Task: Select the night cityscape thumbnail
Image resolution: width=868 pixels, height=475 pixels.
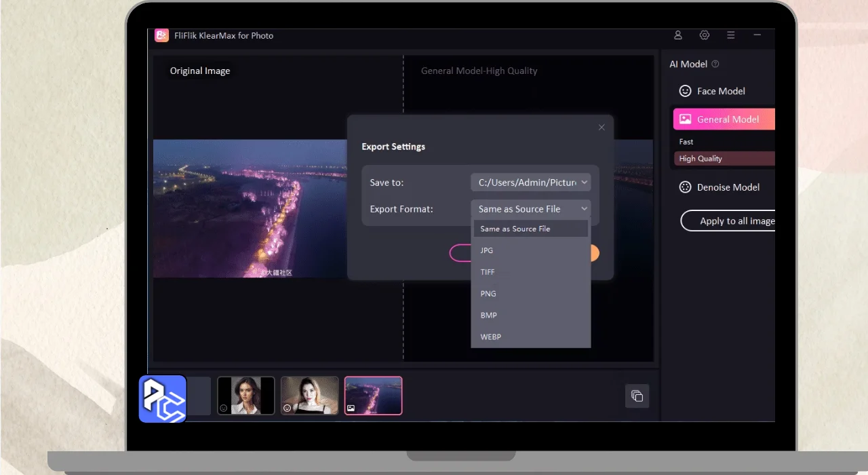Action: (373, 396)
